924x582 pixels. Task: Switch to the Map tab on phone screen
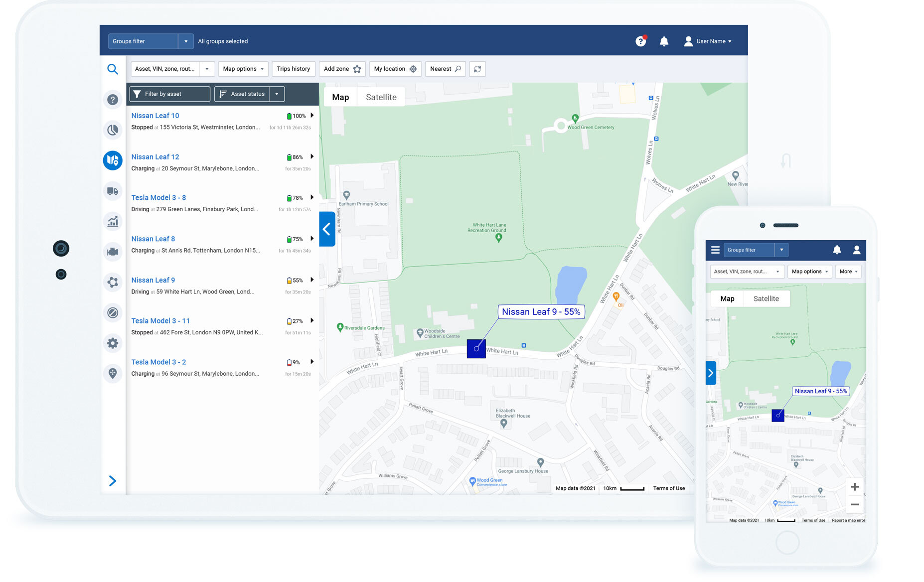(x=727, y=298)
